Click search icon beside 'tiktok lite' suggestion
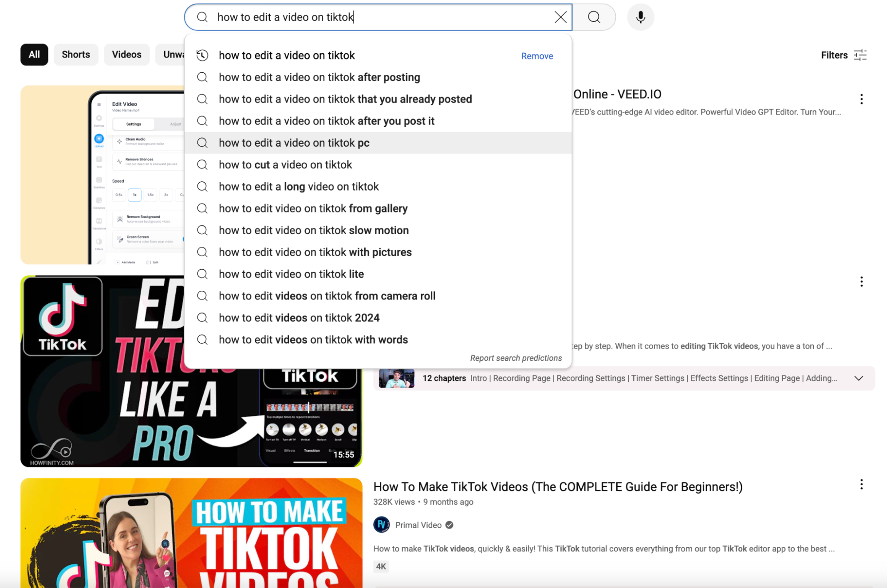887x588 pixels. point(202,274)
